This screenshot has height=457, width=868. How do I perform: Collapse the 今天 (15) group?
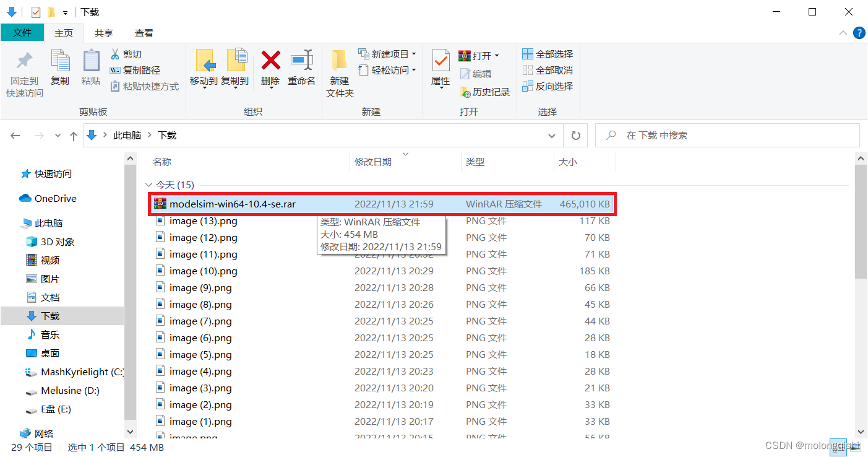pyautogui.click(x=148, y=185)
